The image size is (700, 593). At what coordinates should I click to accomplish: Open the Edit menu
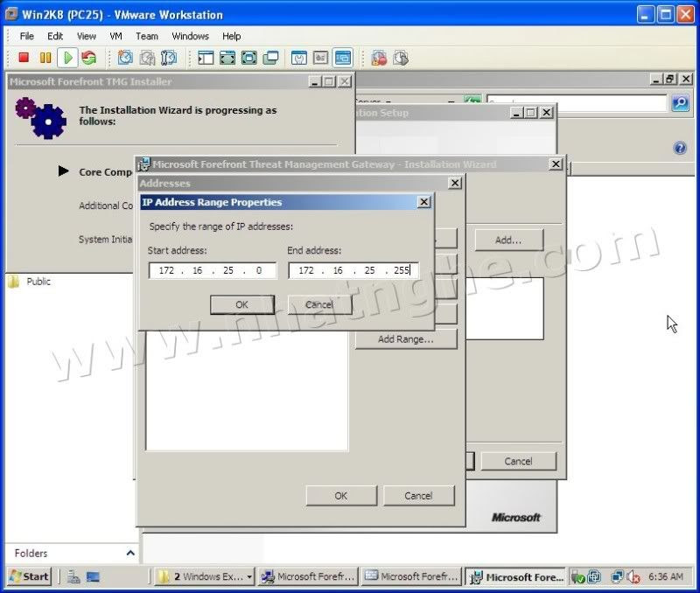(x=55, y=36)
